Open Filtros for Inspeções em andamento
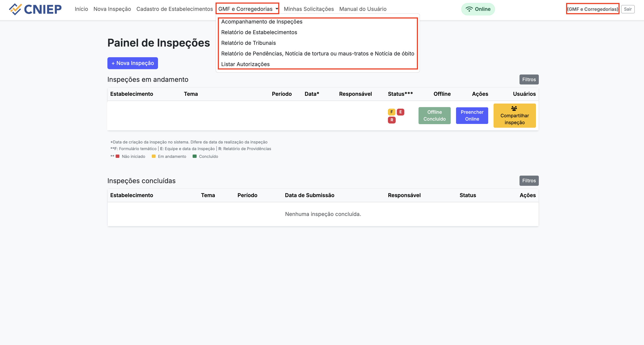 coord(529,79)
